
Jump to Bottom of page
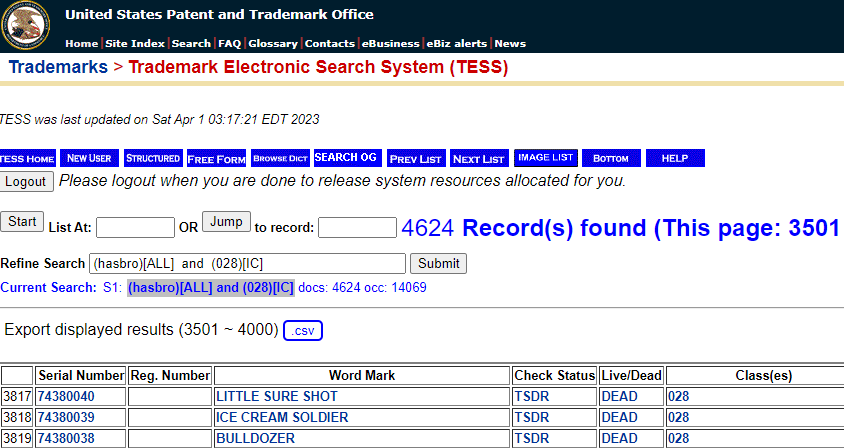(611, 158)
